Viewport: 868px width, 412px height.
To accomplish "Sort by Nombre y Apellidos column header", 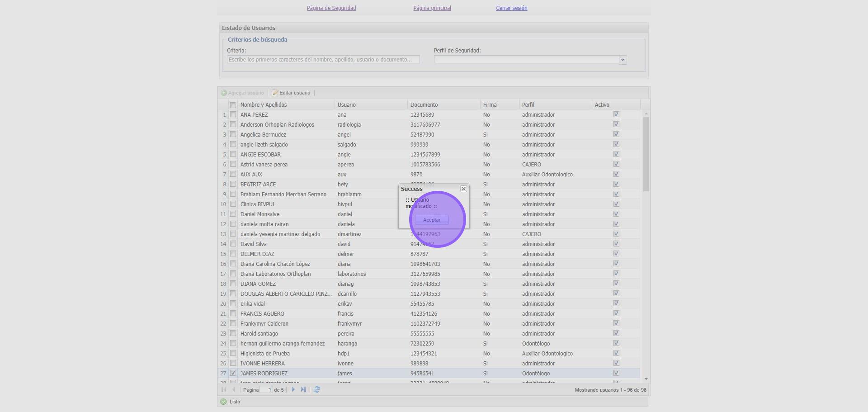I will [264, 105].
